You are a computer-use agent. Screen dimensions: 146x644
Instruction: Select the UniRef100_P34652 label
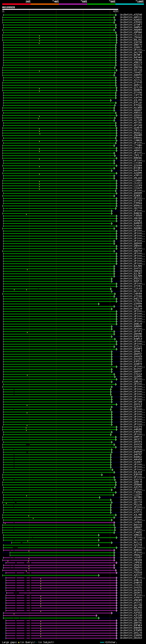[131, 532]
